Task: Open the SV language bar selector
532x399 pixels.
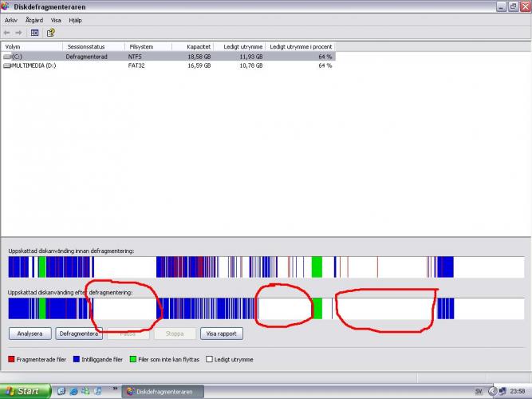Action: [x=479, y=391]
